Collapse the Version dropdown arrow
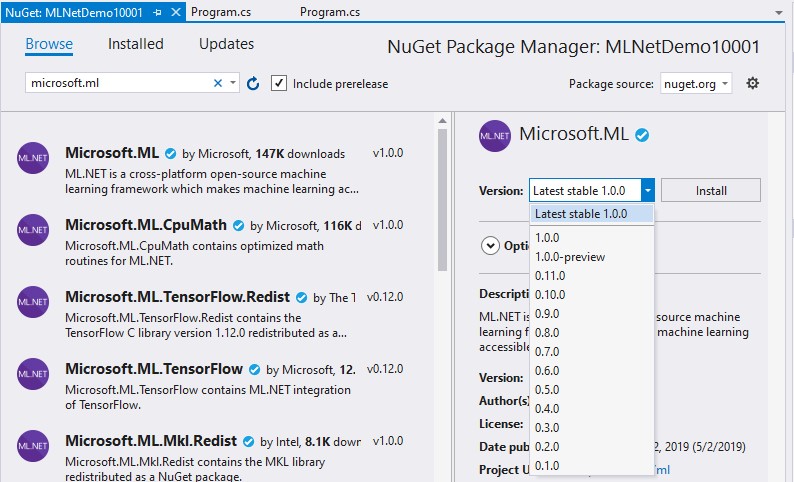Screen dimensions: 794x482 [x=648, y=190]
